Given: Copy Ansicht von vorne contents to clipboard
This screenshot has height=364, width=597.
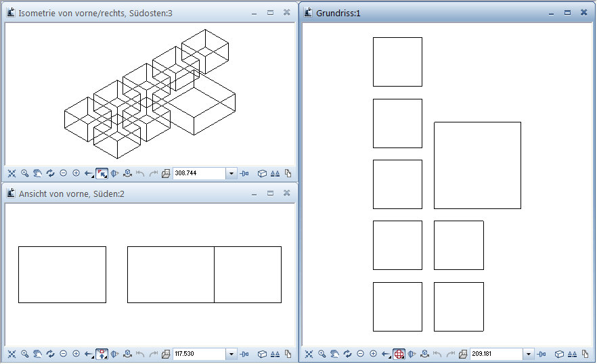Looking at the screenshot, I should [288, 354].
